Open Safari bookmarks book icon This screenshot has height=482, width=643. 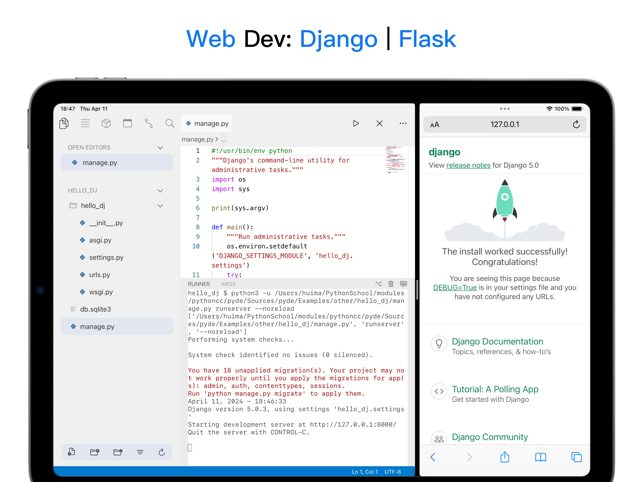[540, 457]
